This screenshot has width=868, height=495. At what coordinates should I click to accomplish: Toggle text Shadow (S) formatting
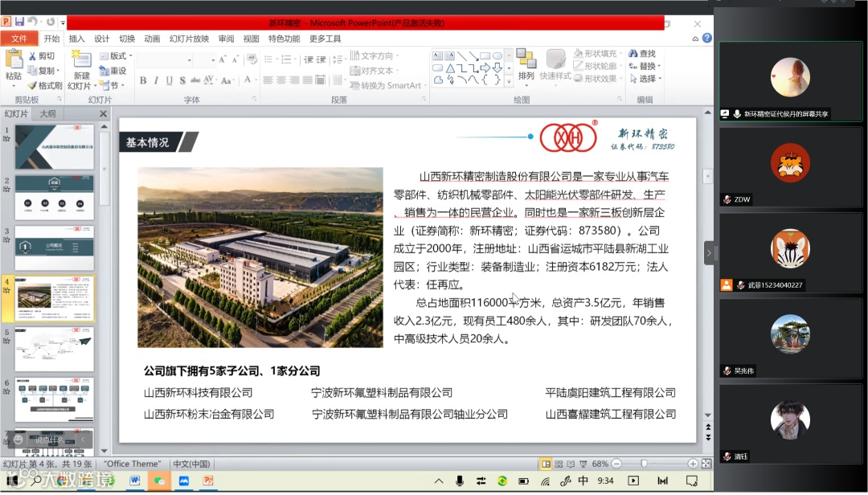tap(182, 80)
